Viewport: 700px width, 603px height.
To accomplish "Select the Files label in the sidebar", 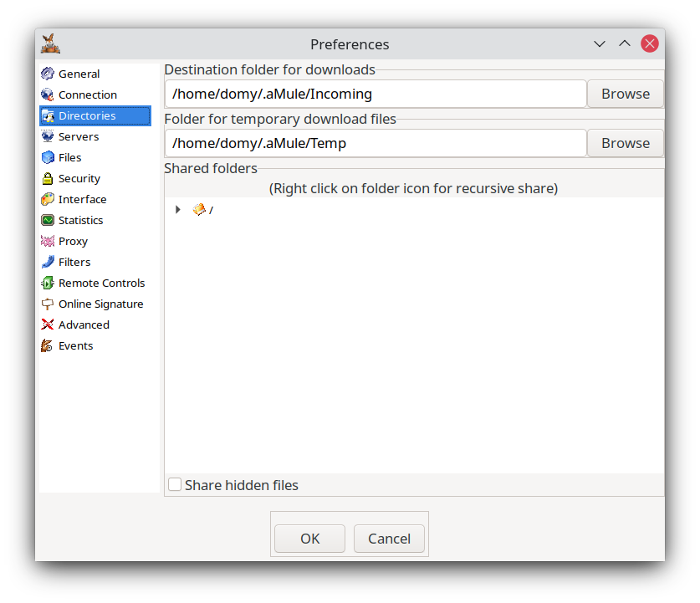I will pyautogui.click(x=70, y=157).
